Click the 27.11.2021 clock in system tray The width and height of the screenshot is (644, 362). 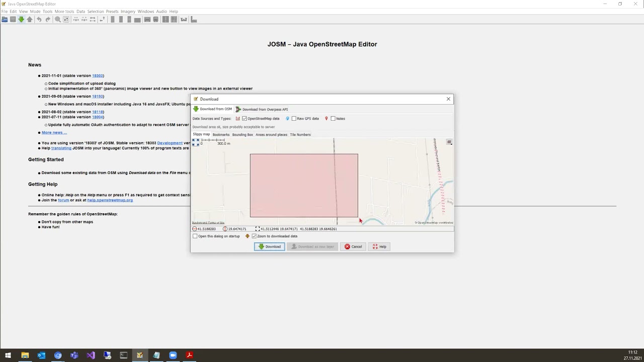point(632,358)
